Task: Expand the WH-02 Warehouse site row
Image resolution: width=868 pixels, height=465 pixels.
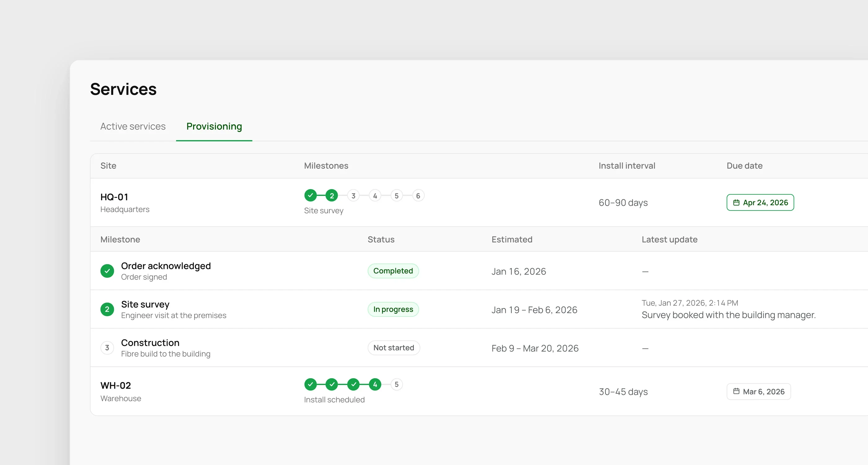Action: point(479,391)
